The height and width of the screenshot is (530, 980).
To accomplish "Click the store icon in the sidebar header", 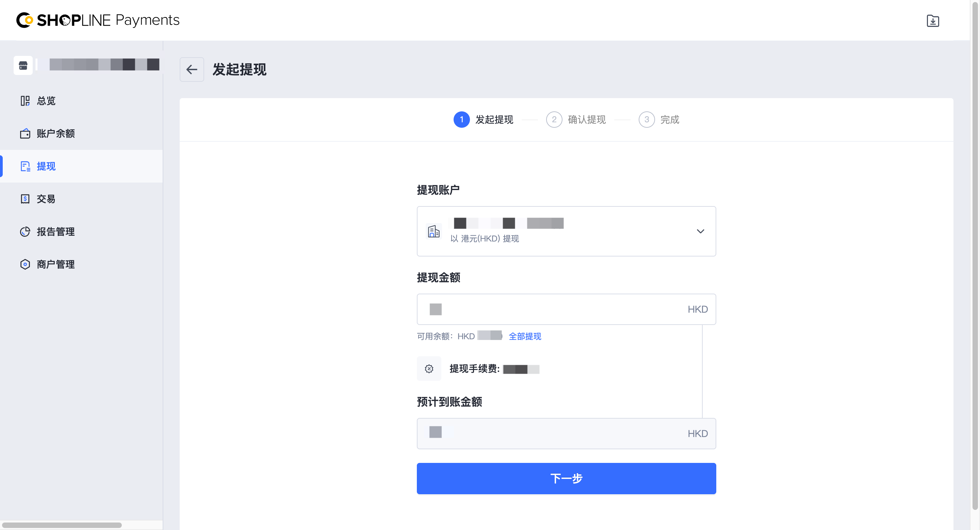I will click(x=23, y=65).
